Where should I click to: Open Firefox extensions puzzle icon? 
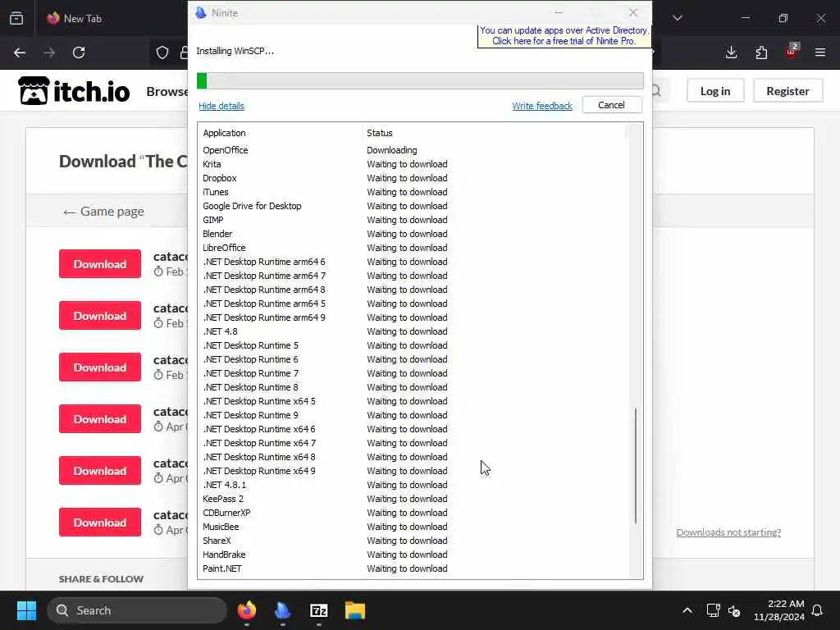(x=761, y=52)
